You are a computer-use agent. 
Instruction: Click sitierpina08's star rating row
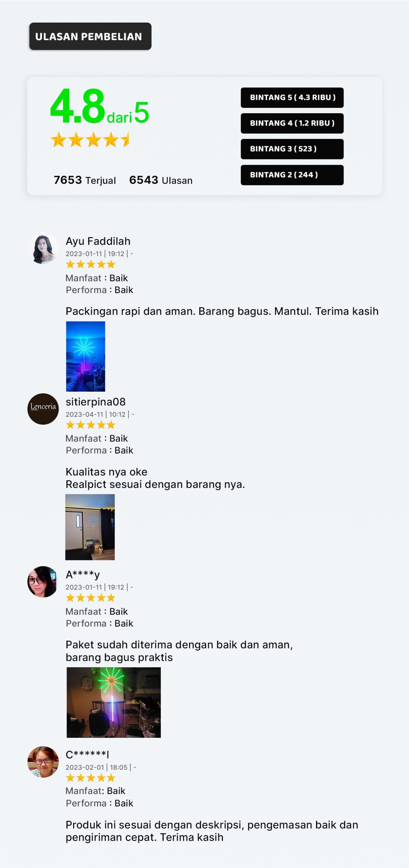(91, 425)
